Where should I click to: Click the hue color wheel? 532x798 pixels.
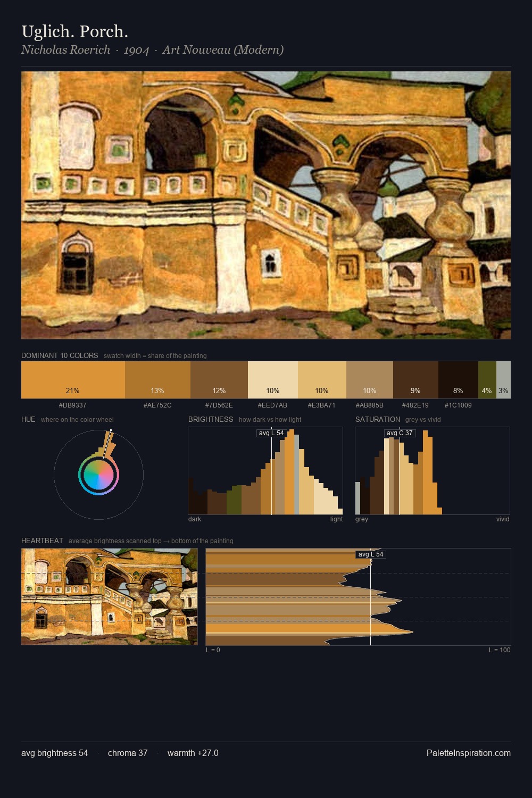click(98, 475)
